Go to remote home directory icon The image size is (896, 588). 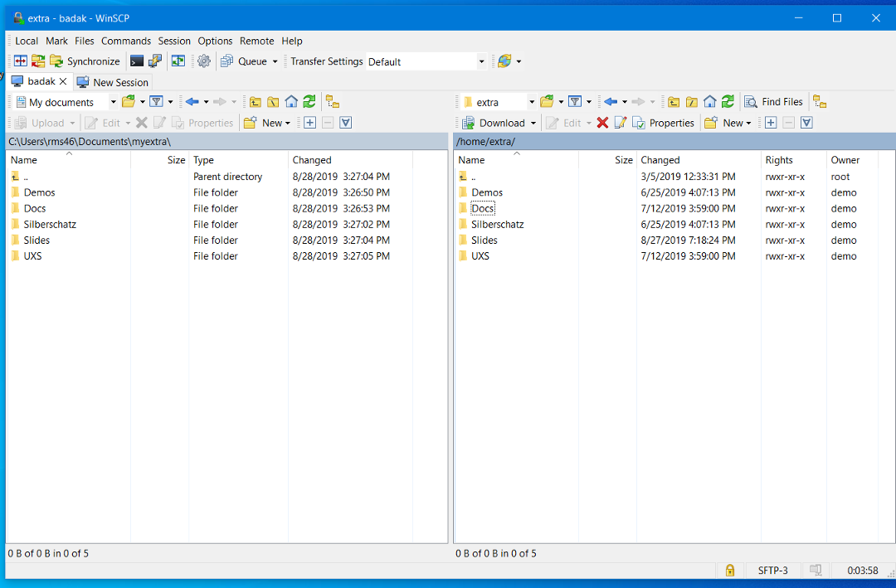709,102
